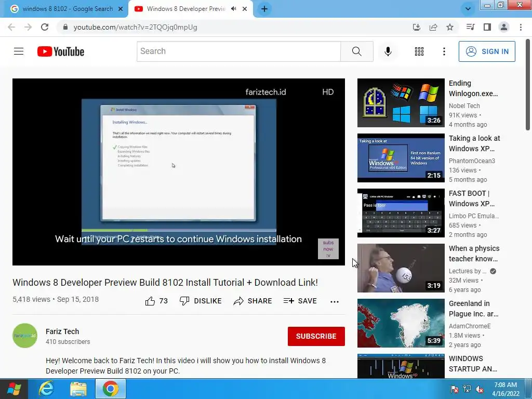The height and width of the screenshot is (399, 532).
Task: Open Fariz Tech channel name link
Action: tap(62, 331)
